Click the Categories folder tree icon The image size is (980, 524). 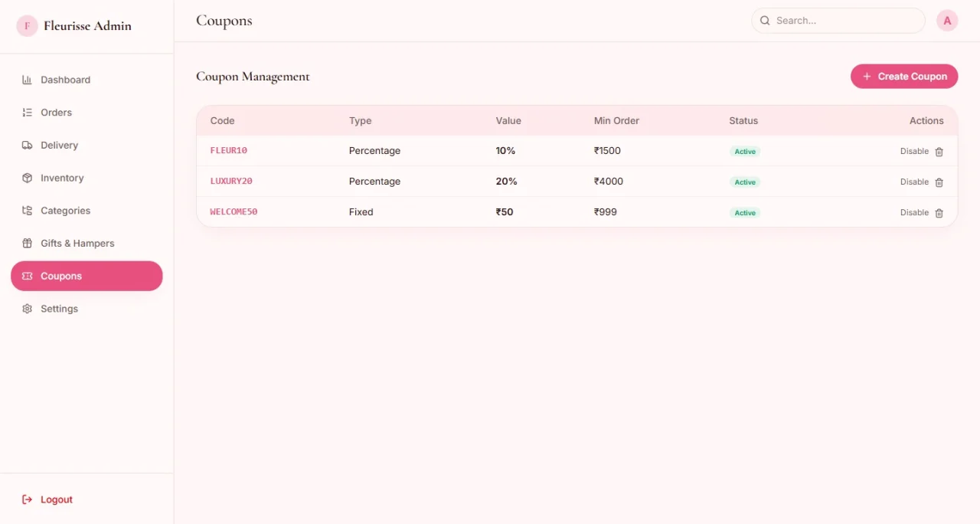(27, 211)
